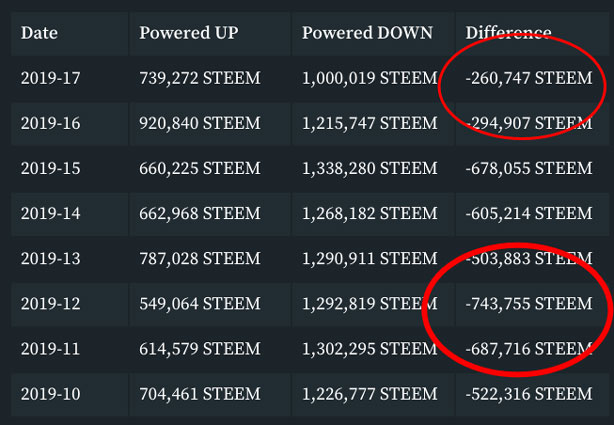Click the 1,302,295 STEEM powered down value
Screen dimensions: 614x425
click(370, 349)
